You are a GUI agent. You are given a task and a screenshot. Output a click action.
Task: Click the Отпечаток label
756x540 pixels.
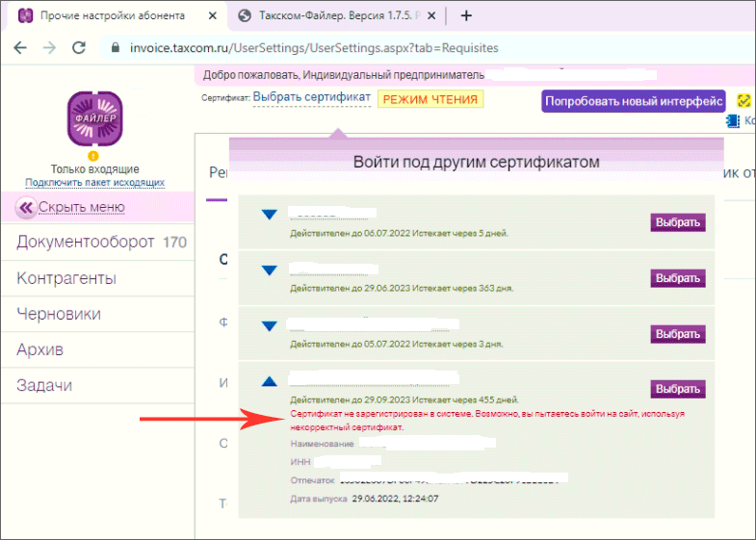(312, 480)
